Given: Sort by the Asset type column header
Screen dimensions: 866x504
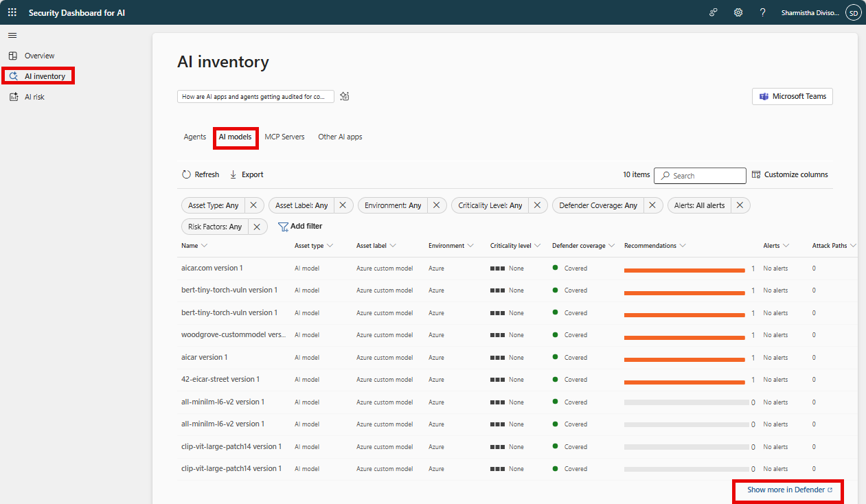Looking at the screenshot, I should 314,246.
